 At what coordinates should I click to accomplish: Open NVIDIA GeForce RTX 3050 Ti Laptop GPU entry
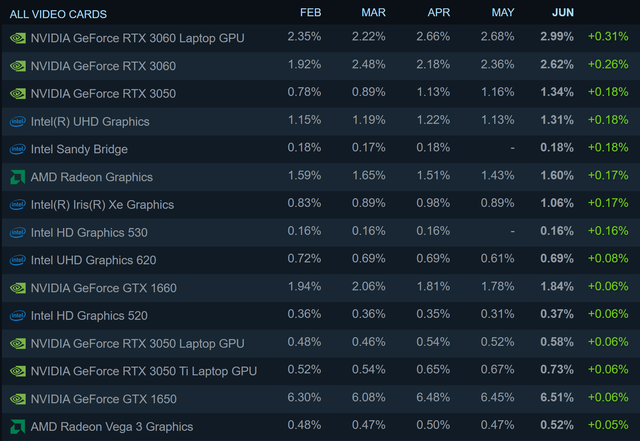(144, 371)
